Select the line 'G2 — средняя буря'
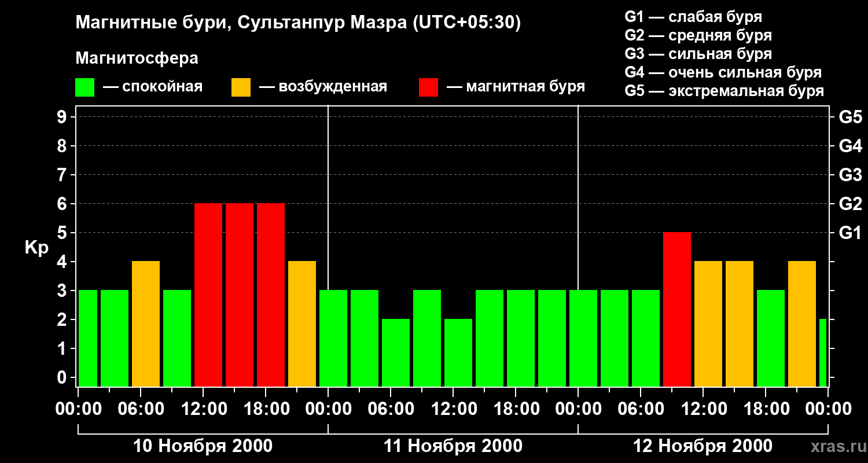 tap(698, 35)
